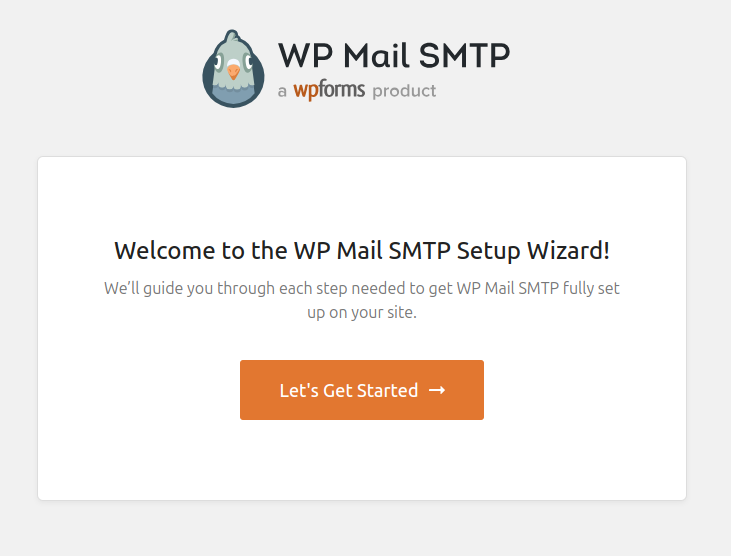
Task: Click "WP" in the header logo text
Action: click(x=306, y=56)
